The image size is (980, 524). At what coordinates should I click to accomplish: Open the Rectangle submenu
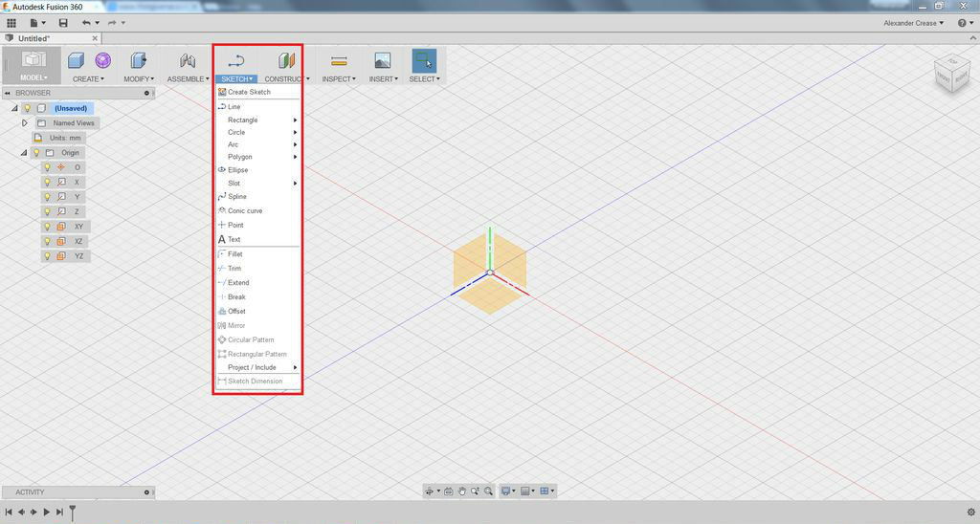pos(257,120)
